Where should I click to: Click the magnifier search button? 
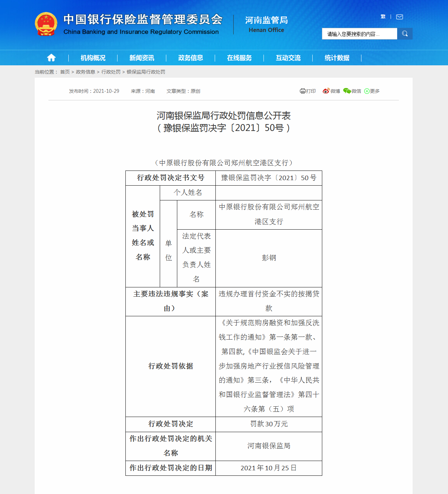(x=405, y=34)
